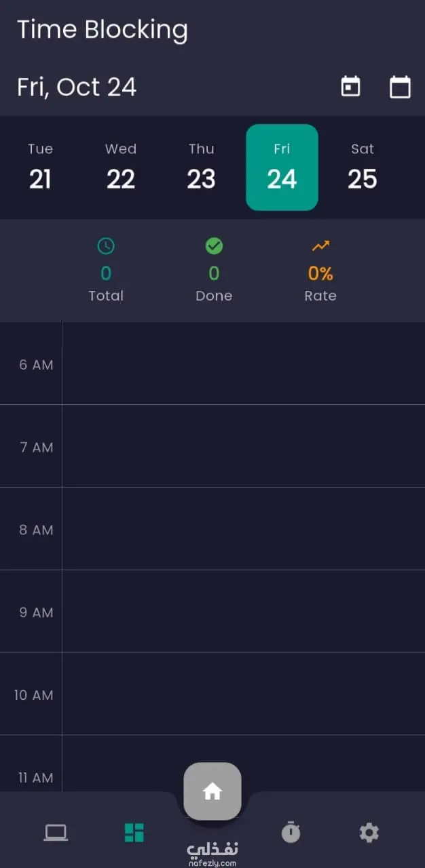425x868 pixels.
Task: Tap the 6 AM time slot row
Action: click(243, 364)
